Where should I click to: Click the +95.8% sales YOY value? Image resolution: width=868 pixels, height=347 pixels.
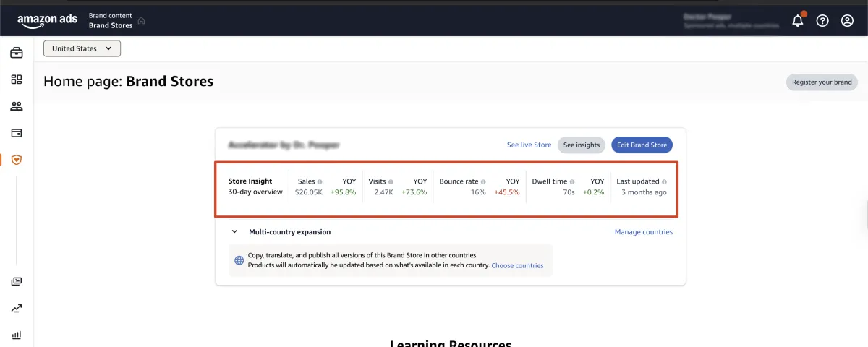(x=344, y=192)
